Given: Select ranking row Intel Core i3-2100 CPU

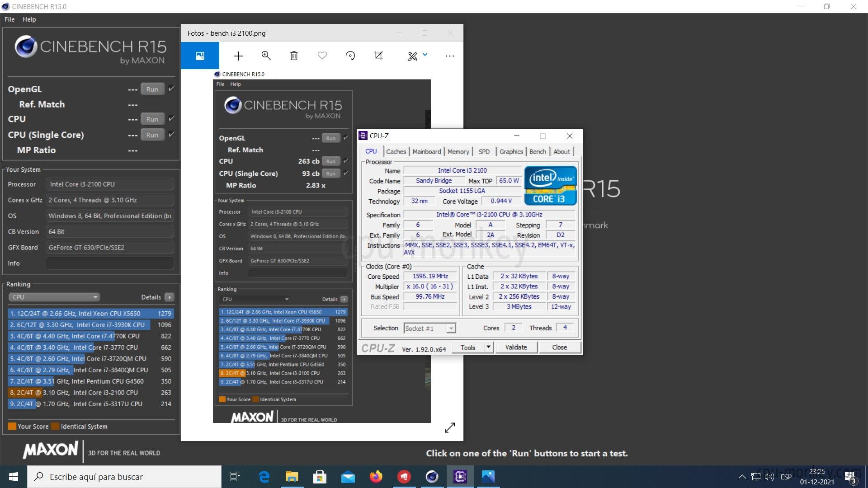Looking at the screenshot, I should click(x=91, y=392).
